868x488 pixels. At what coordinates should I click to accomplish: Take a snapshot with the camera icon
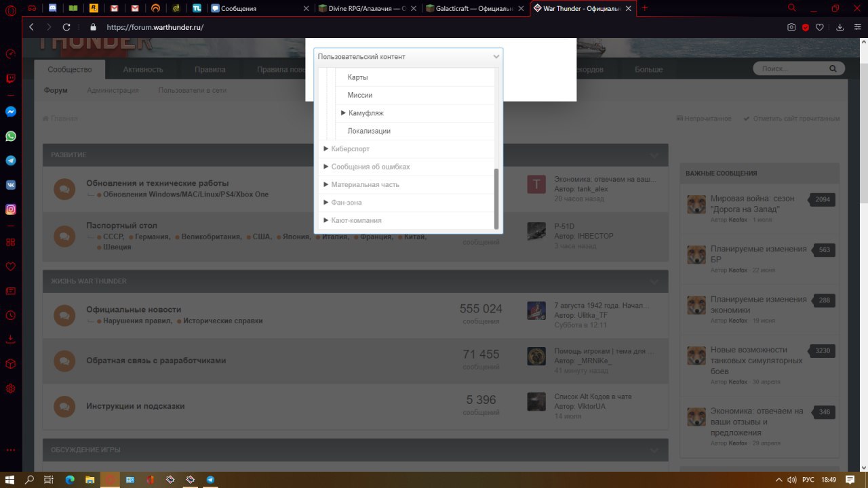pos(791,27)
